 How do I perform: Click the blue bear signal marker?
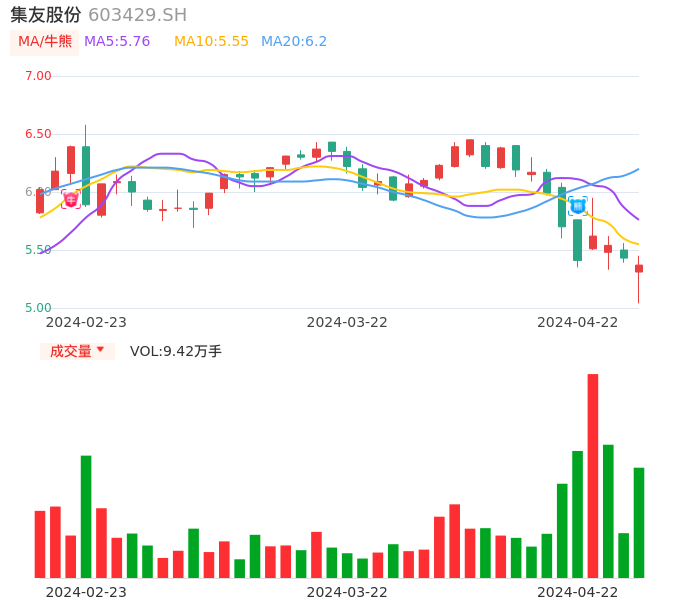578,206
